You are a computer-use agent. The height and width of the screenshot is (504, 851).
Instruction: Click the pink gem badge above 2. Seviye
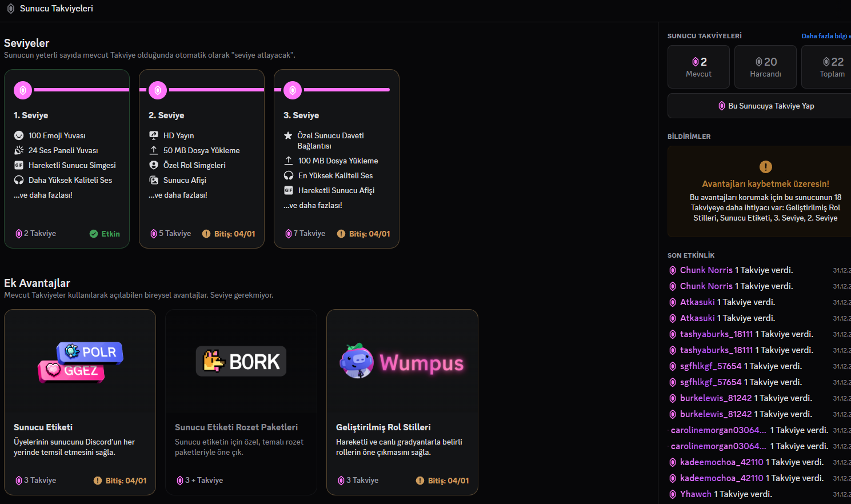[158, 90]
